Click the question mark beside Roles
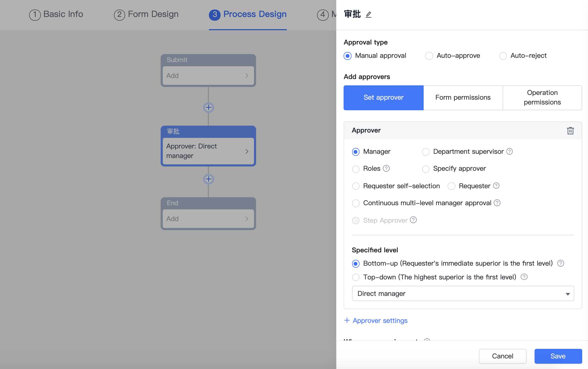 (x=387, y=169)
